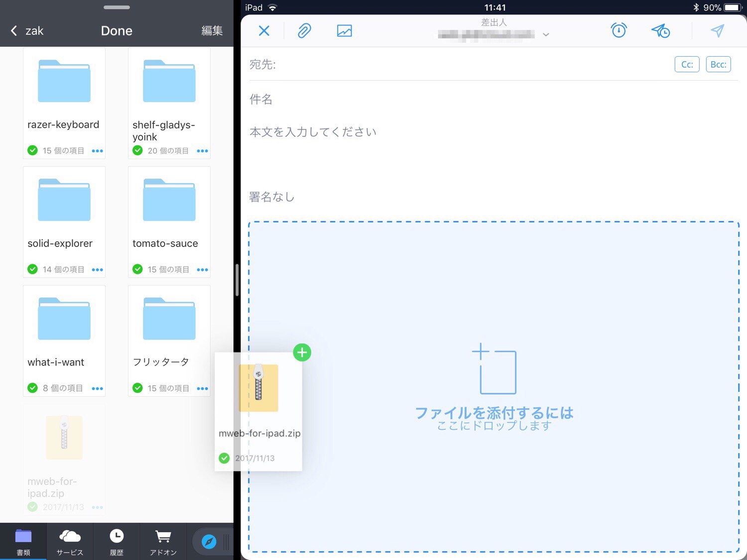This screenshot has width=747, height=560.
Task: Tap sync checkmark on tomato-sauce
Action: point(137,269)
